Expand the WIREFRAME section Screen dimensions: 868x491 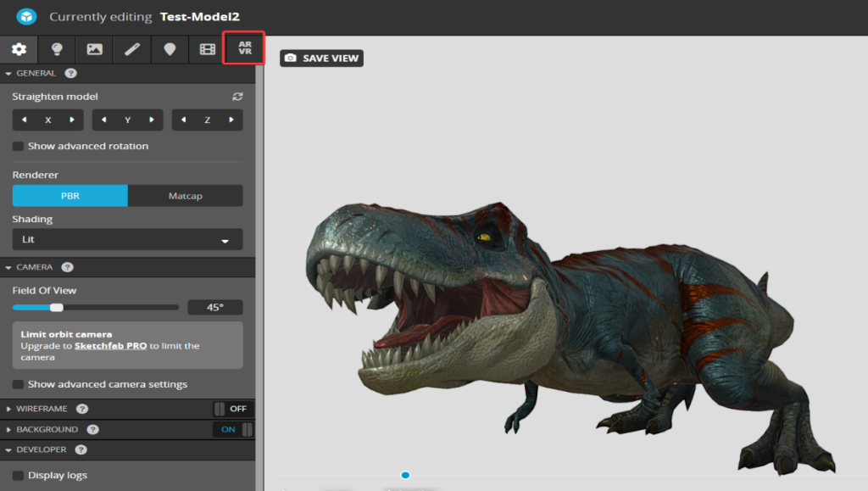pyautogui.click(x=8, y=409)
